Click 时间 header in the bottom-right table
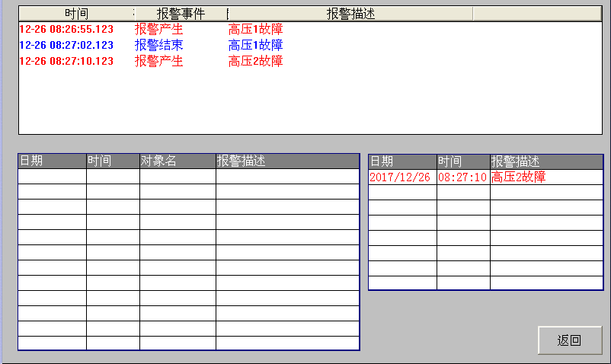611x364 pixels. [450, 161]
